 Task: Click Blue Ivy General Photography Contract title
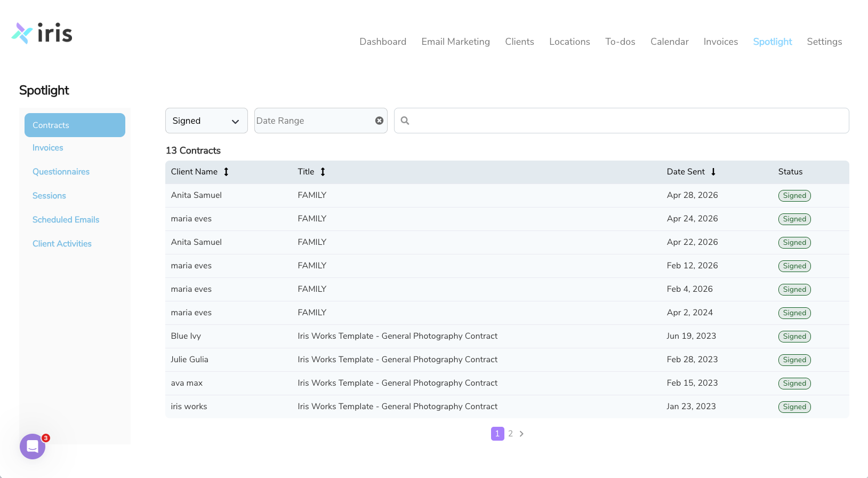pyautogui.click(x=397, y=336)
